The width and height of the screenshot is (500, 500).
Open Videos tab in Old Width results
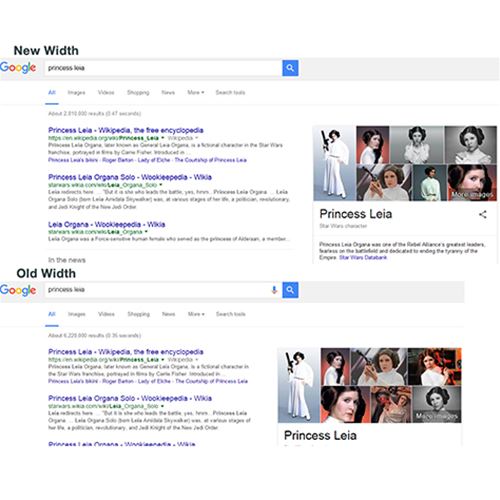click(106, 314)
